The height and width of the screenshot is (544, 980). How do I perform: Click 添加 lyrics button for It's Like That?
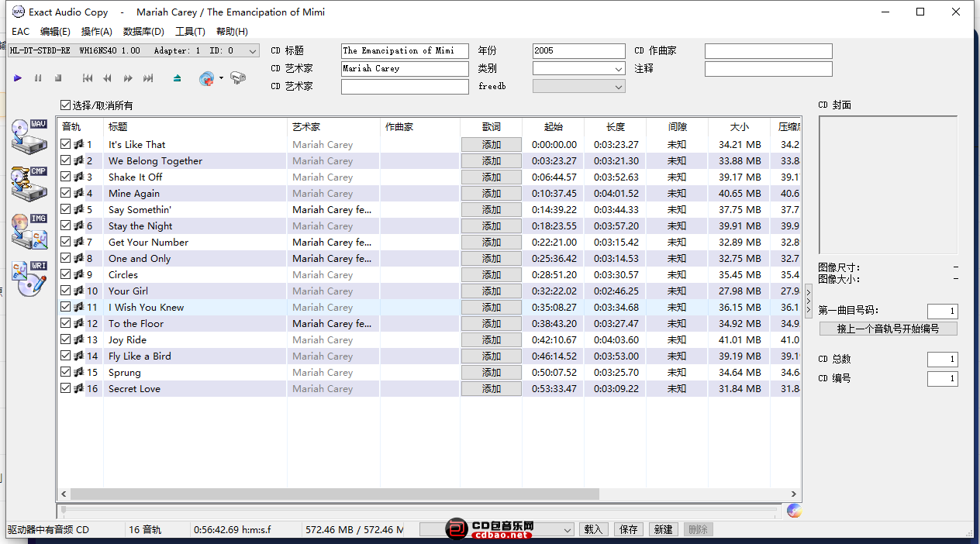(x=492, y=144)
